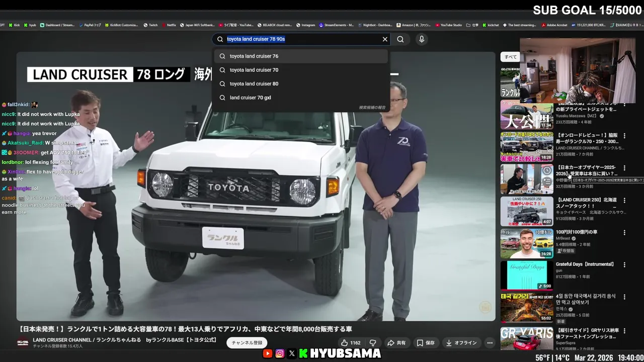This screenshot has width=644, height=362.
Task: Open the PayPal bookmark
Action: (x=90, y=25)
